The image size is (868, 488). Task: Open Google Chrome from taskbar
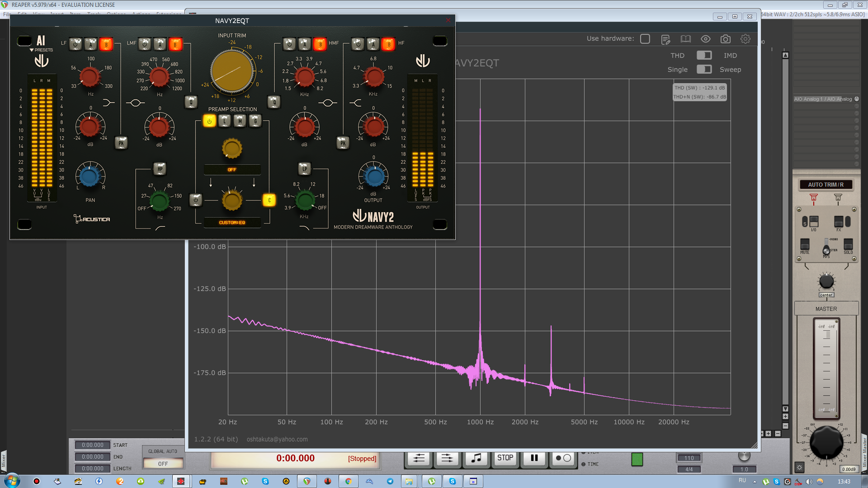coord(348,481)
